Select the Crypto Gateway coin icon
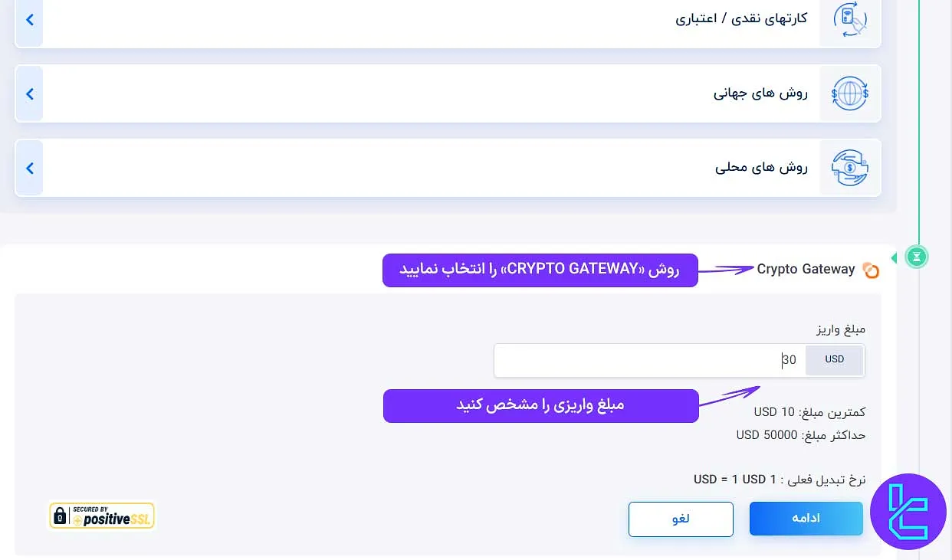 point(872,270)
